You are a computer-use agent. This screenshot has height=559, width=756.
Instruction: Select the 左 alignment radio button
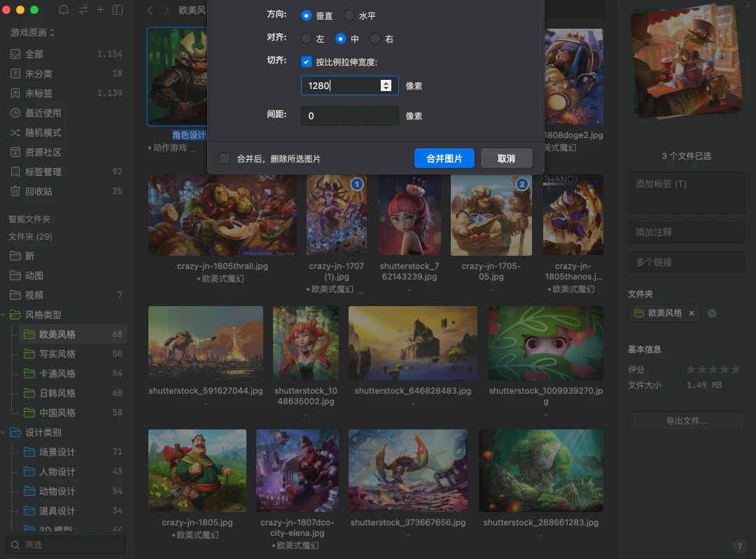point(306,39)
